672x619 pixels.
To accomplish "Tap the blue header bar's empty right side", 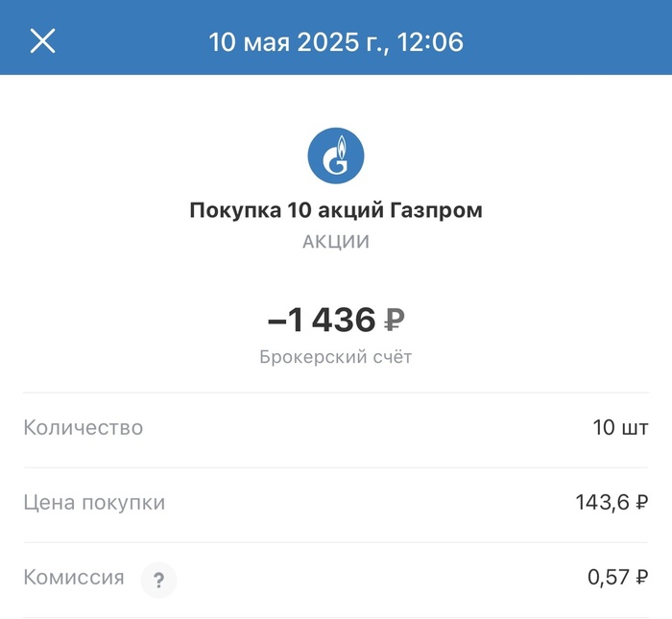I will [576, 41].
